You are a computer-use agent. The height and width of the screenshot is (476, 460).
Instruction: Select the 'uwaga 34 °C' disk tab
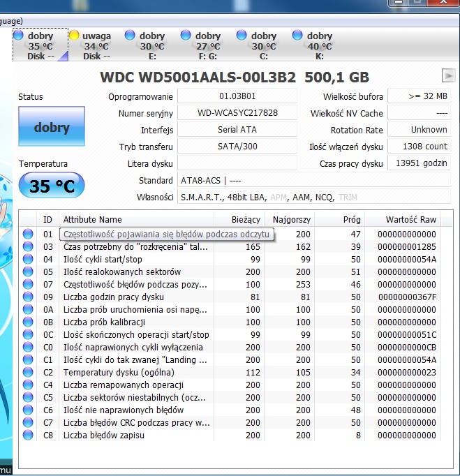(96, 45)
